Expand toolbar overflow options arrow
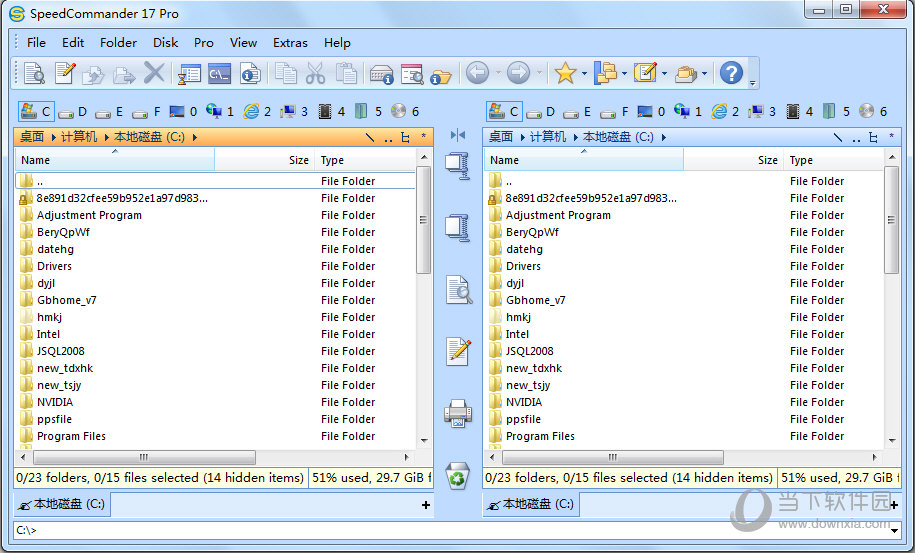Screen dimensions: 915x553 752,82
